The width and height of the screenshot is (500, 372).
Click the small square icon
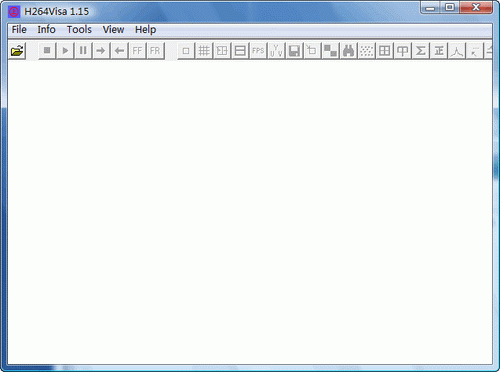[186, 51]
